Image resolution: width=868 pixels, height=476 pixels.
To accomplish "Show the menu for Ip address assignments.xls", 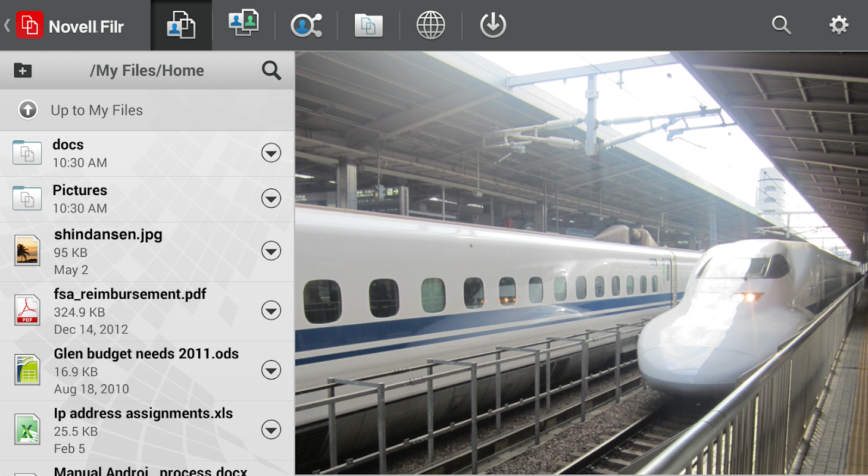I will (271, 430).
